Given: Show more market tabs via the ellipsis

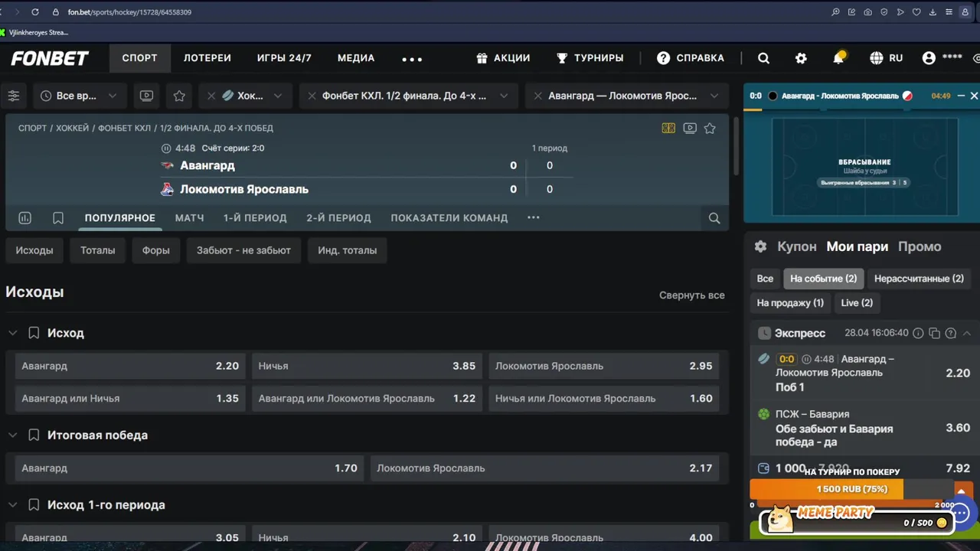Looking at the screenshot, I should tap(534, 217).
